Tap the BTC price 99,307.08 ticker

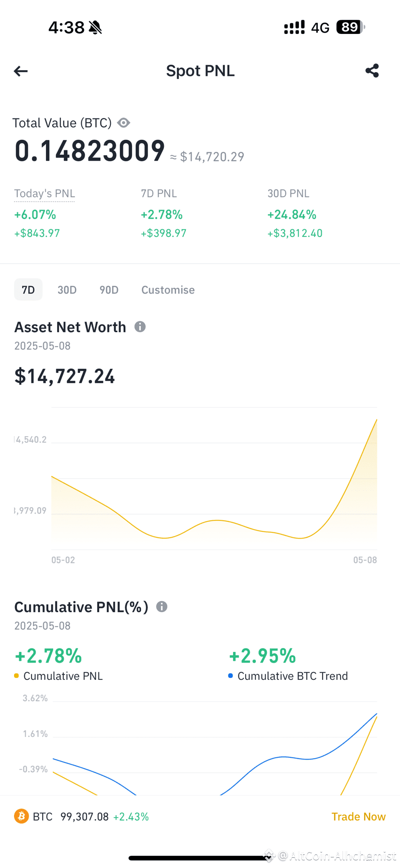85,817
